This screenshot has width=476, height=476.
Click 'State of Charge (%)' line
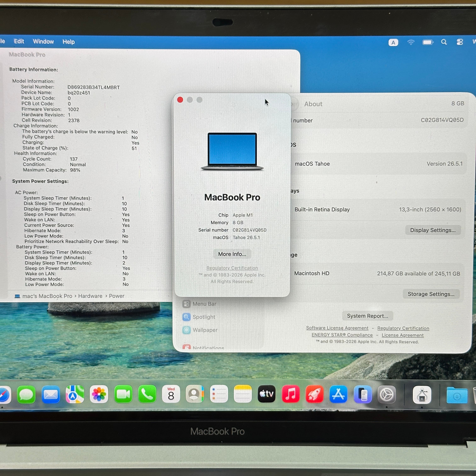(80, 148)
